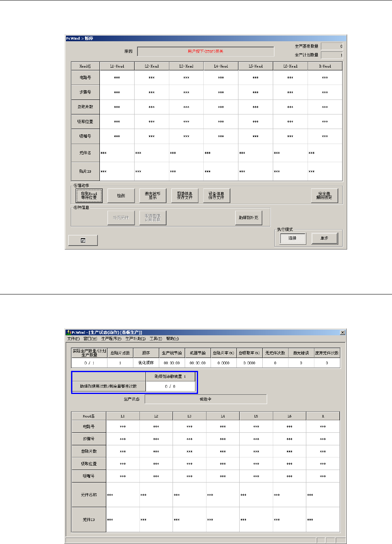This screenshot has width=392, height=544.
Task: Click the 无元件次数 header cell
Action: [x=276, y=353]
